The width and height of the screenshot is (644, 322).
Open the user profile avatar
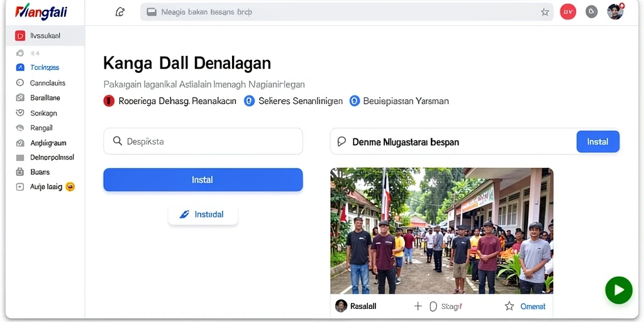pyautogui.click(x=615, y=11)
